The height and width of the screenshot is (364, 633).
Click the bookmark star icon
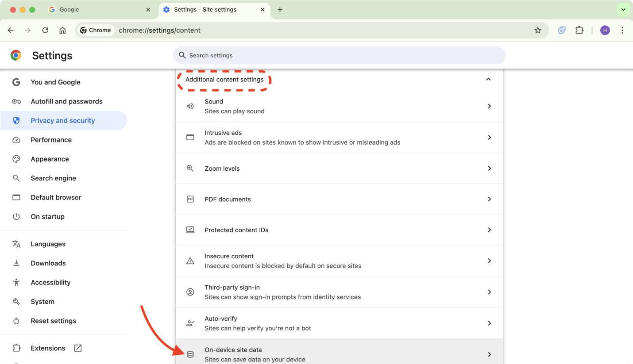[x=537, y=30]
